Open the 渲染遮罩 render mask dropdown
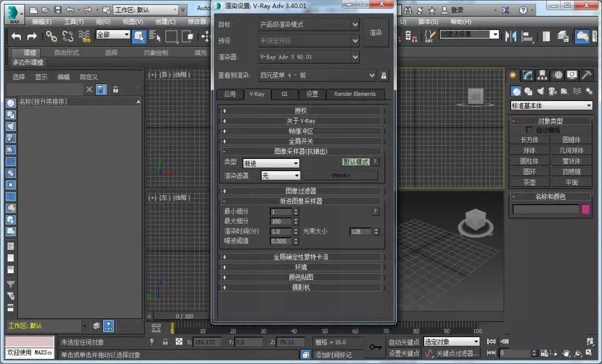Screen dimensions: 602x364 point(280,176)
